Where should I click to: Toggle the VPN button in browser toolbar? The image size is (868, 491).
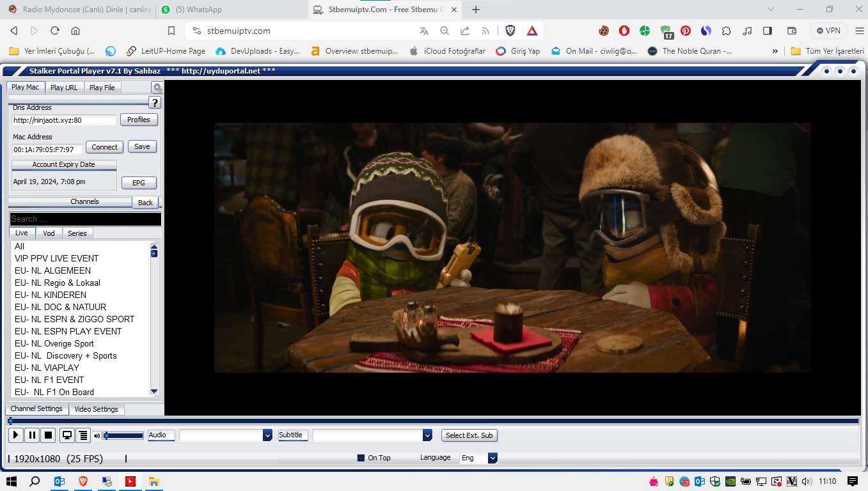[x=828, y=31]
